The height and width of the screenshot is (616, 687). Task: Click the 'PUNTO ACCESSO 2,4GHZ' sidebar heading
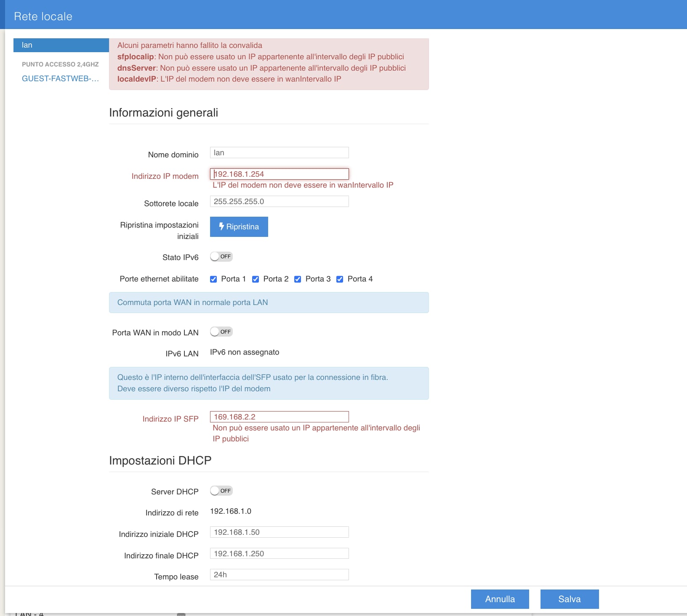(60, 64)
